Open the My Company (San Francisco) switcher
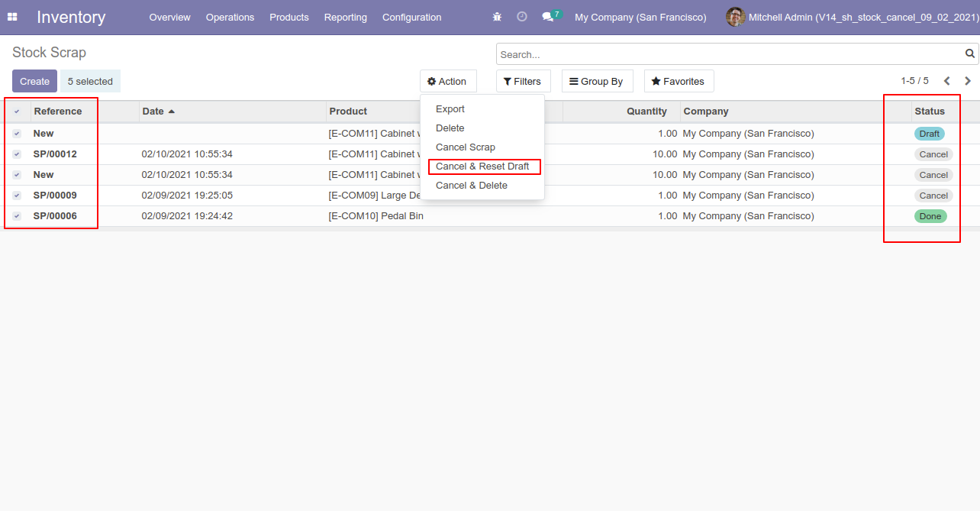This screenshot has width=980, height=511. [640, 17]
